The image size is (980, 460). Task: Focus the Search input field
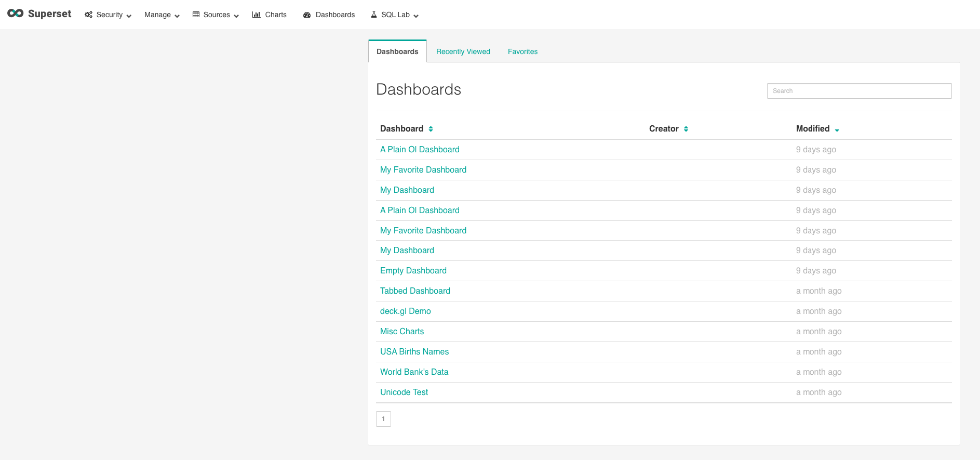pyautogui.click(x=859, y=91)
